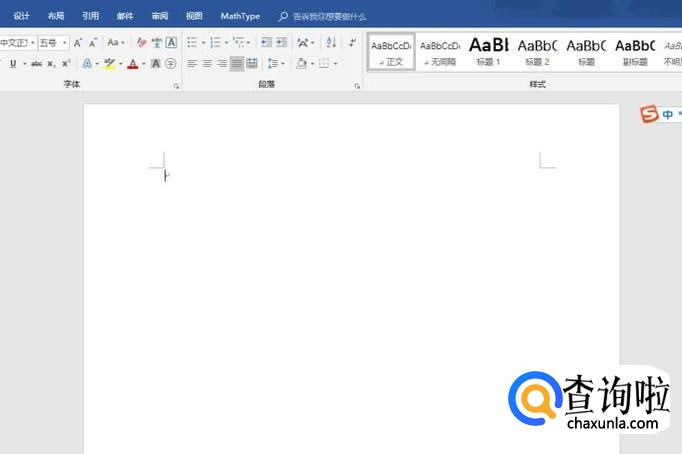Toggle character shading
Viewport: 682px width, 454px height.
(156, 64)
